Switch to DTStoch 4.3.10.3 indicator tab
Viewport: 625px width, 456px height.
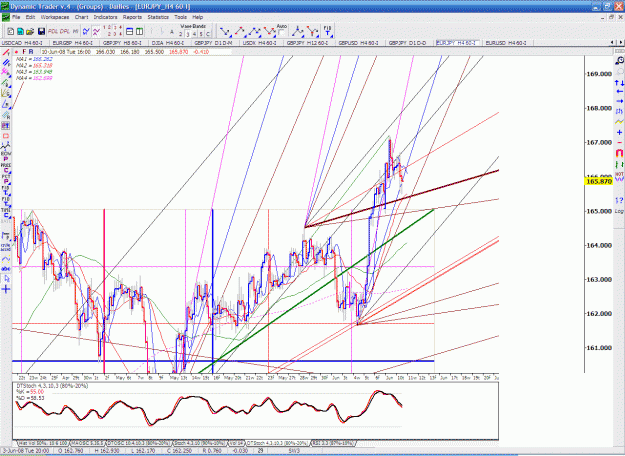pyautogui.click(x=277, y=443)
